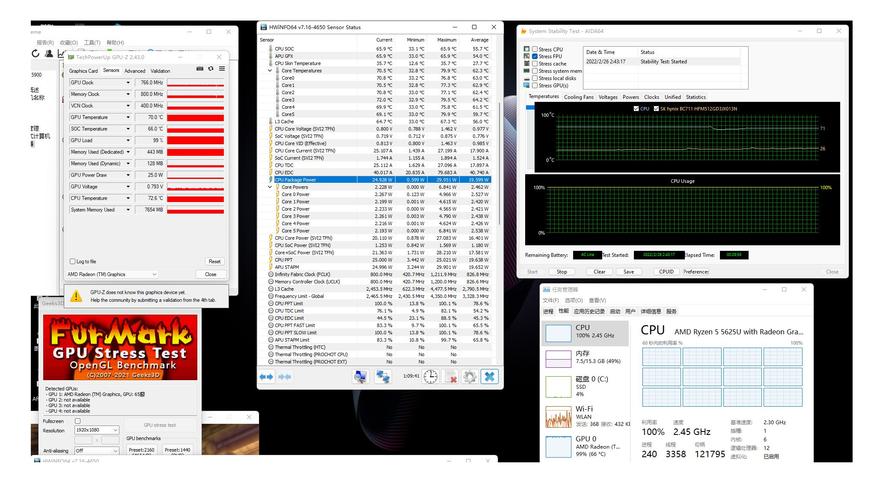Open GPU Clock sensor dropdown arrow
The height and width of the screenshot is (500, 880).
[x=128, y=82]
